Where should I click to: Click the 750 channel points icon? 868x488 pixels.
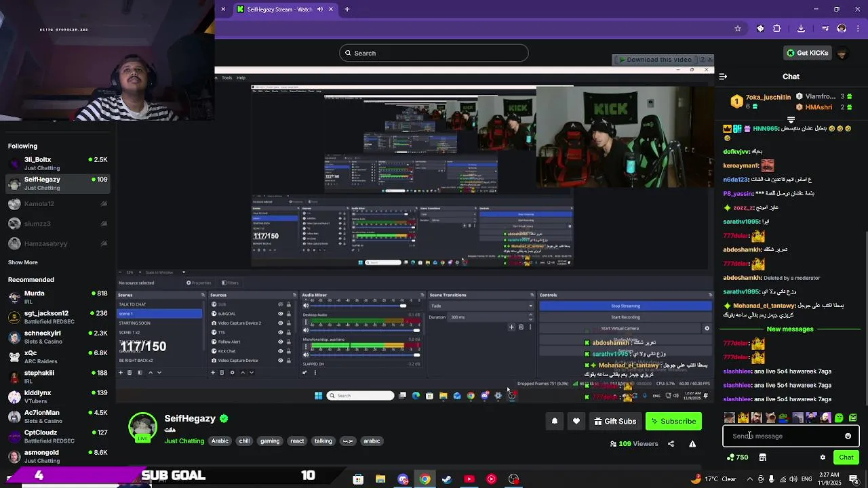(x=737, y=457)
